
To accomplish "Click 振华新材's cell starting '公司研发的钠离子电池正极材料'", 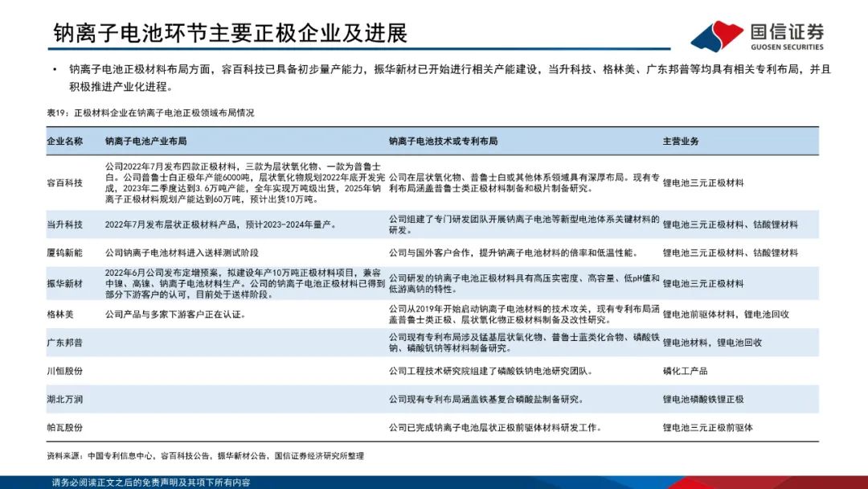I will click(524, 284).
